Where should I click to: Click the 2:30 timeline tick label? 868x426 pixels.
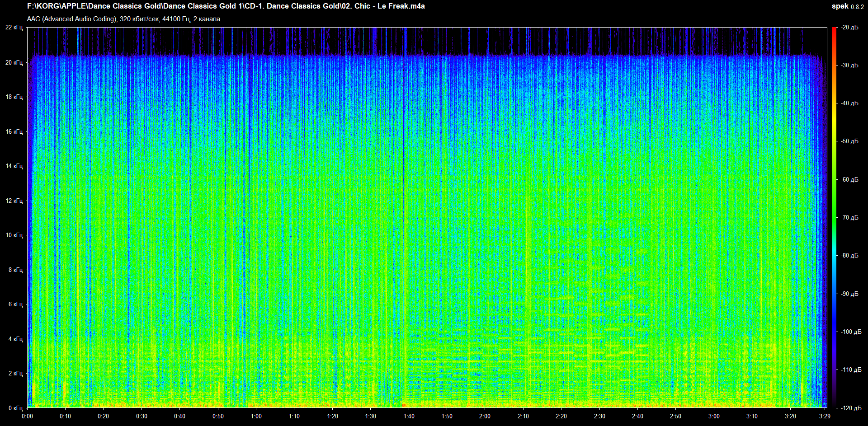pos(599,416)
